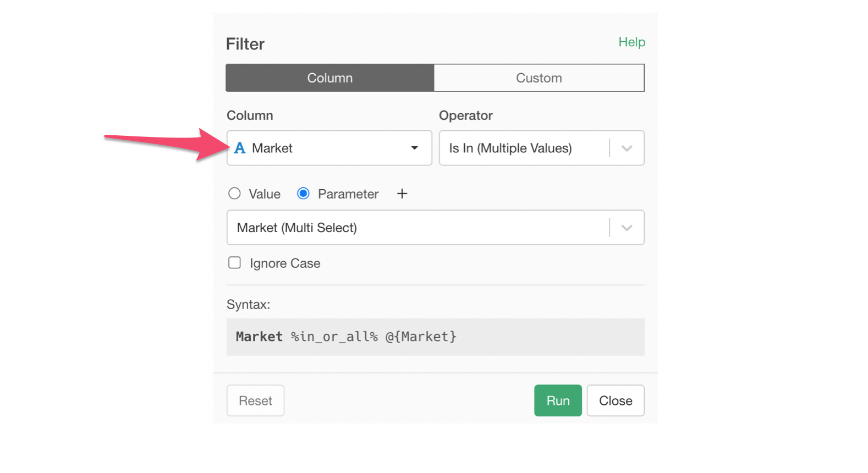Screen dimensions: 868x473
Task: Select the Value radio button
Action: click(235, 194)
